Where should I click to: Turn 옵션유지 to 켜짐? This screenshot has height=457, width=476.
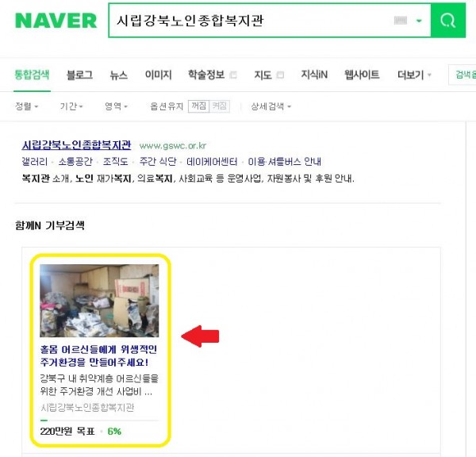[219, 106]
